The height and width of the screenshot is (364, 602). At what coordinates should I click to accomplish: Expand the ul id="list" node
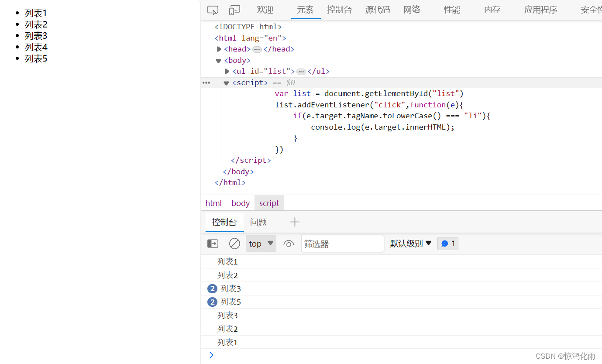[227, 71]
